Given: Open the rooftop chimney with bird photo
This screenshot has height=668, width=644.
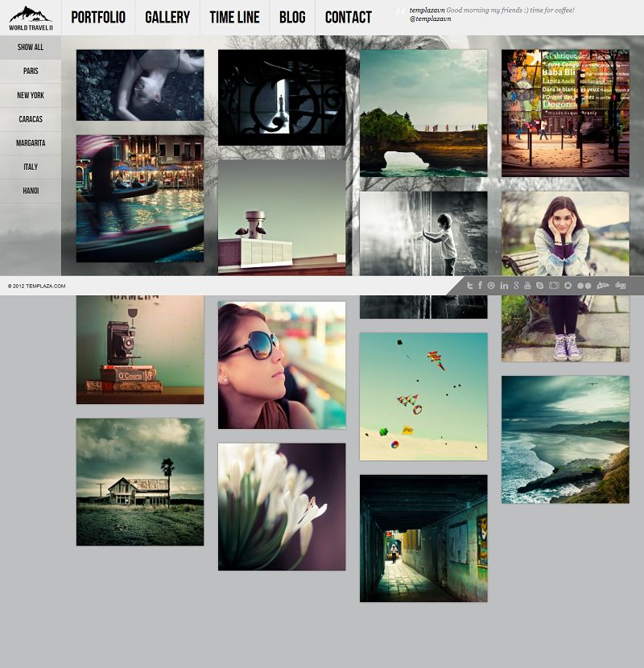Looking at the screenshot, I should (x=282, y=217).
